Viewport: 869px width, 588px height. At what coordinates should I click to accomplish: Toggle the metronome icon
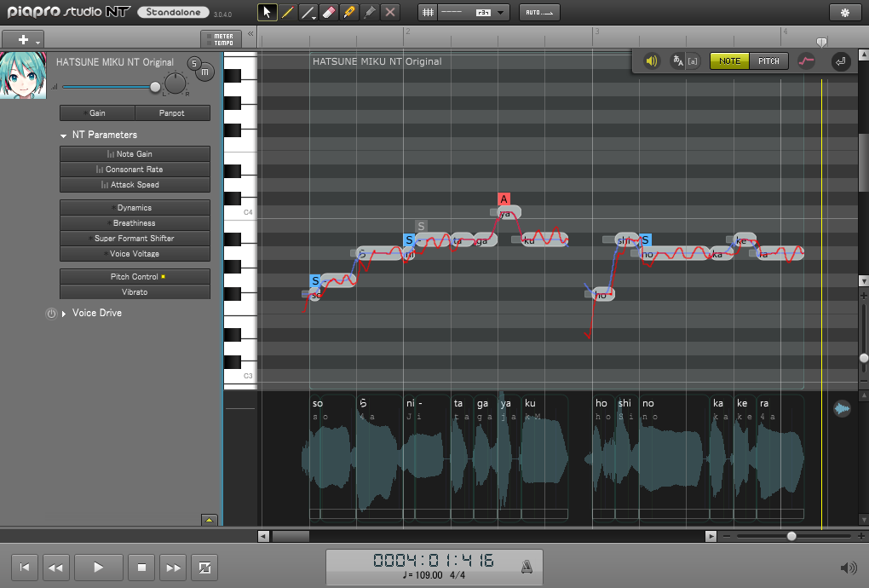pyautogui.click(x=527, y=567)
